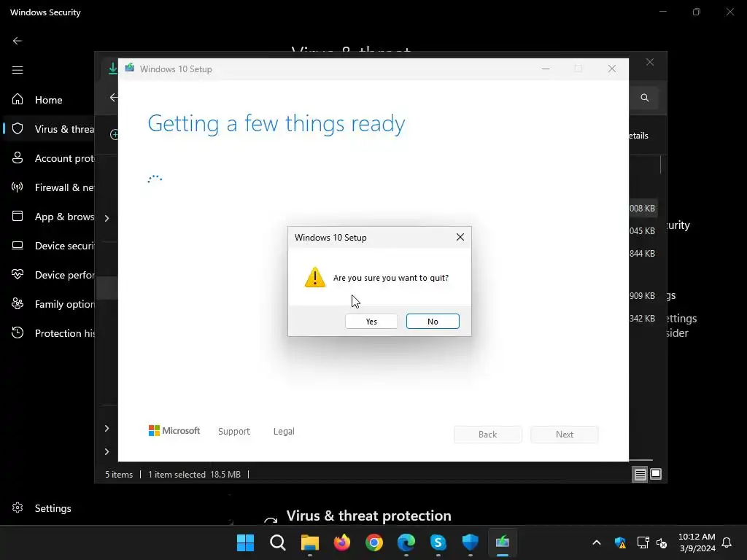The height and width of the screenshot is (560, 747).
Task: Click the Account protection person icon
Action: point(18,157)
